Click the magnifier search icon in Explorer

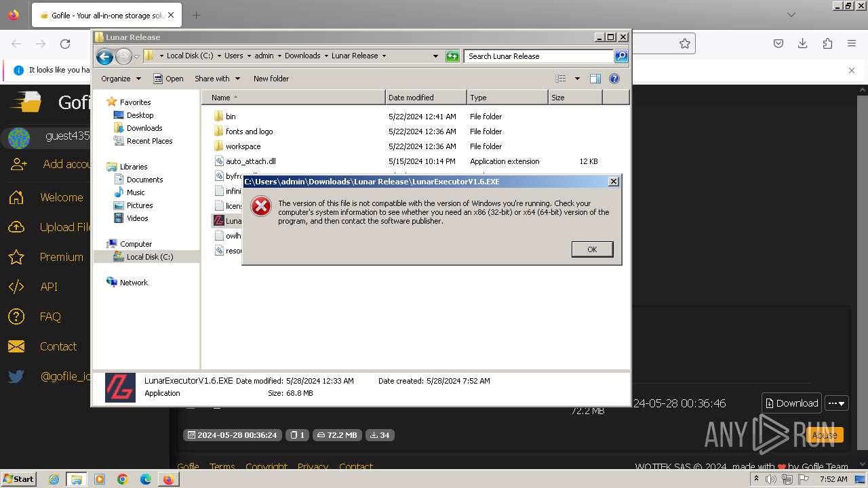pyautogui.click(x=621, y=56)
